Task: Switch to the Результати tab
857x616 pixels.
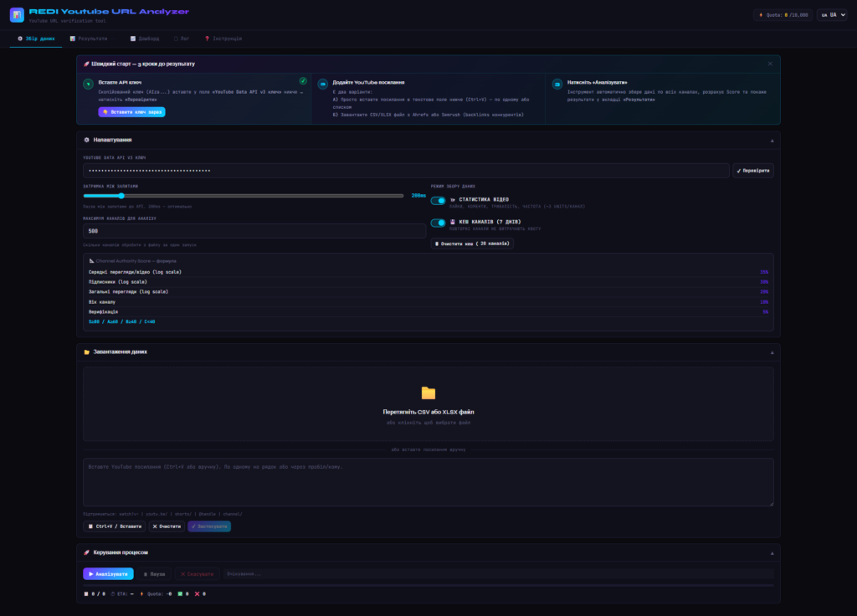Action: [89, 38]
